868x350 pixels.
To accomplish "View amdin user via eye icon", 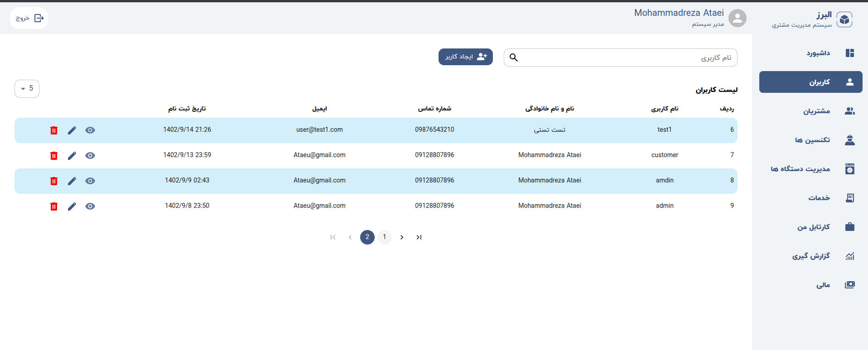I will [x=90, y=181].
